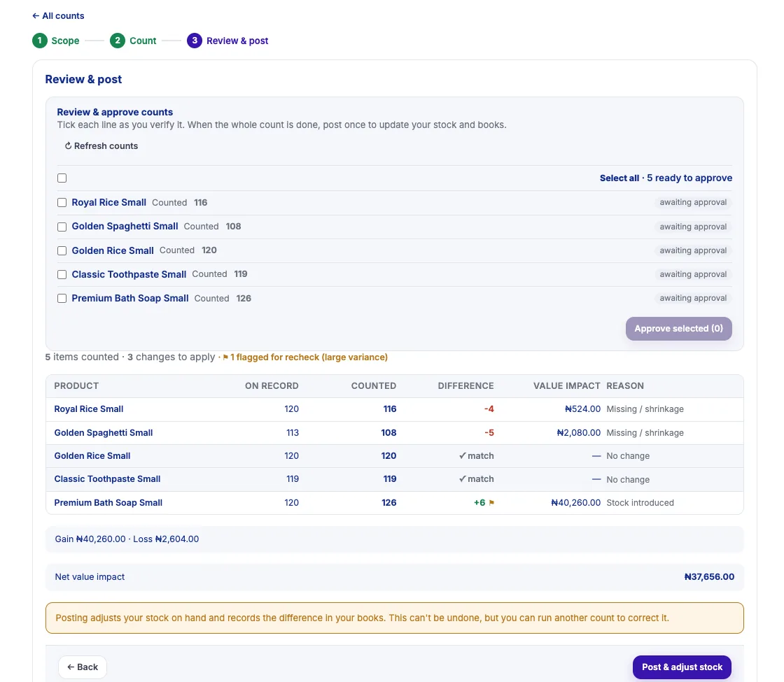Click awaiting approval badge for Premium Bath Soap Small

point(693,298)
